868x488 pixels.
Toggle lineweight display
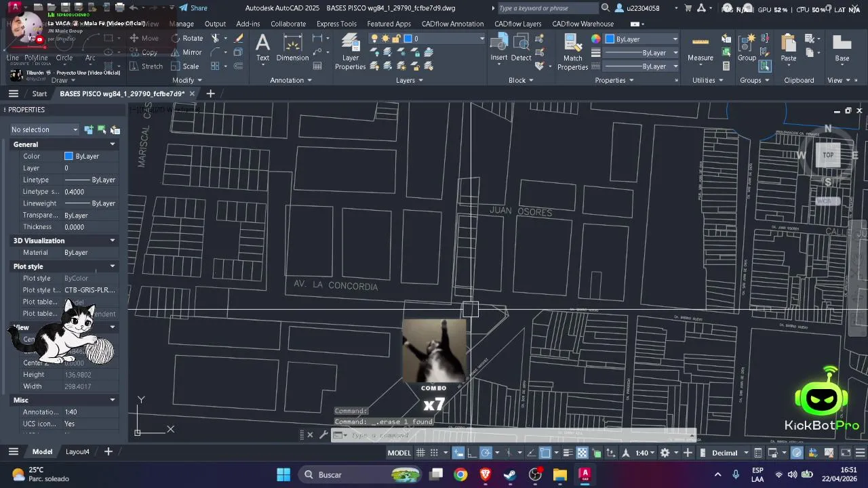click(568, 453)
